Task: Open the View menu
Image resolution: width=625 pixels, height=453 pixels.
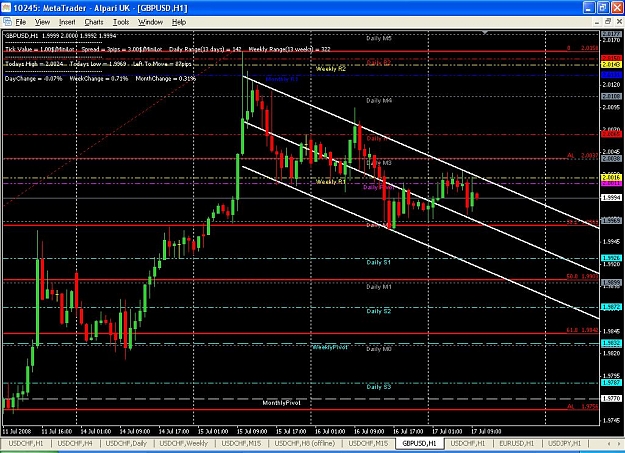Action: click(x=42, y=22)
